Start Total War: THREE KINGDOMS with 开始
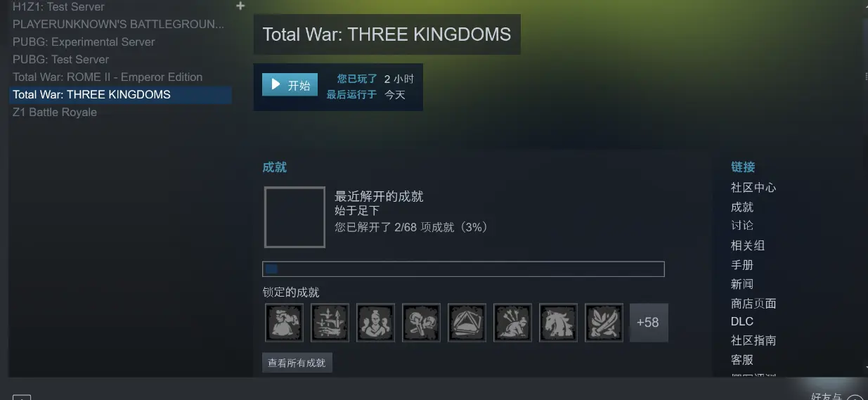Viewport: 868px width, 400px height. click(x=290, y=85)
